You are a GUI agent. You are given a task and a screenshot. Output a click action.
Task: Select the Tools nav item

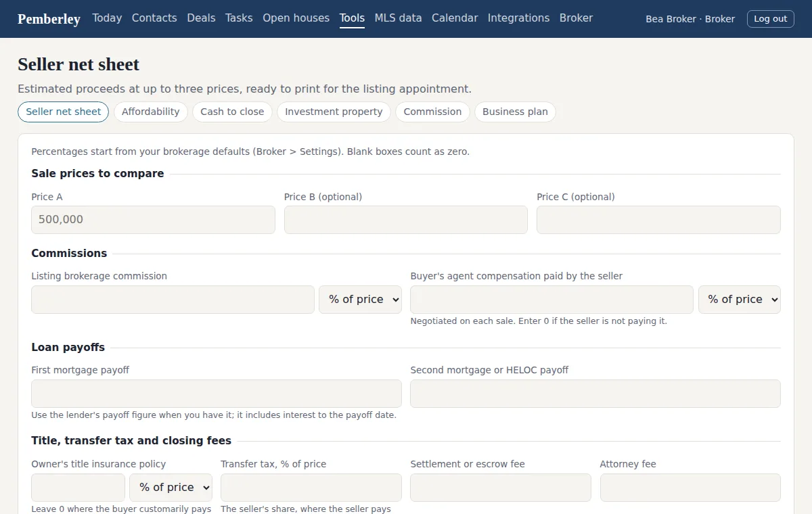pos(352,18)
